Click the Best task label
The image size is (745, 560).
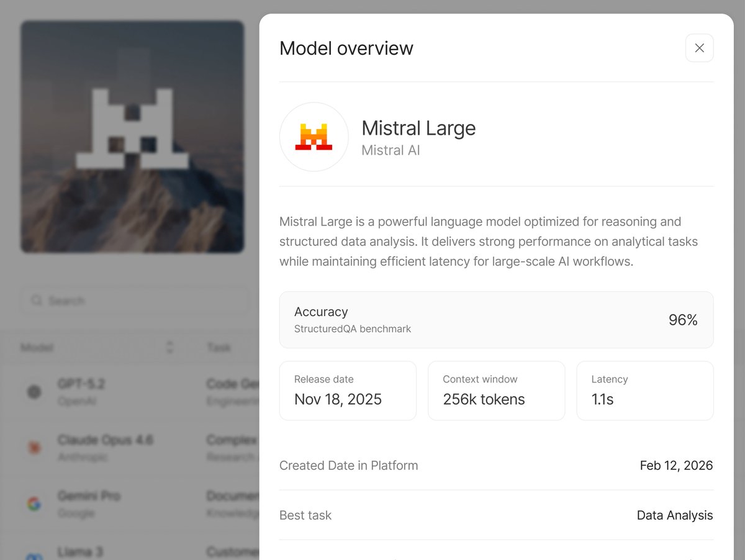point(305,515)
